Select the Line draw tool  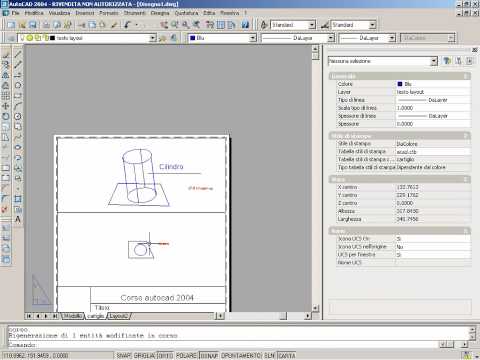click(x=18, y=54)
